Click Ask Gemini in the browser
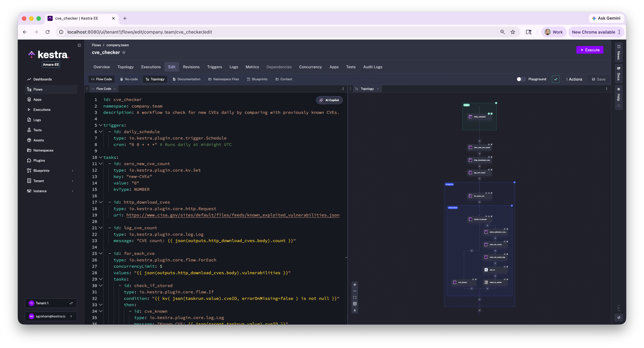This screenshot has height=348, width=644. [606, 18]
